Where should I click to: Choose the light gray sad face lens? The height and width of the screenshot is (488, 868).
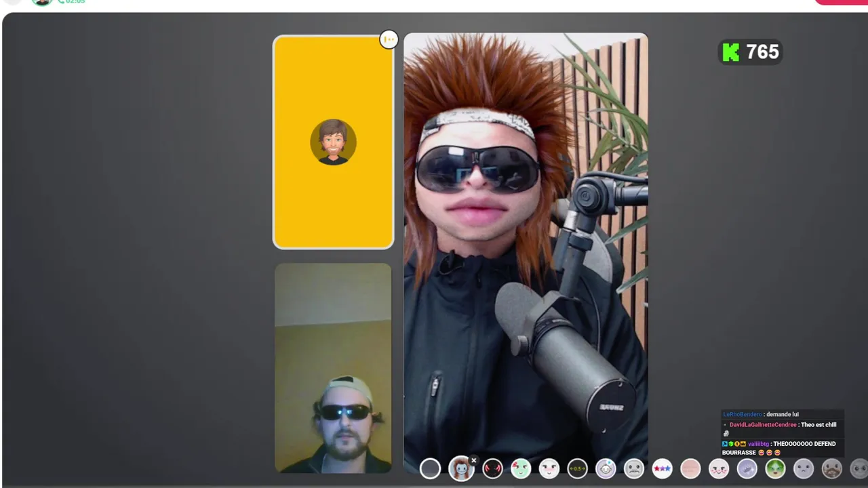point(804,468)
